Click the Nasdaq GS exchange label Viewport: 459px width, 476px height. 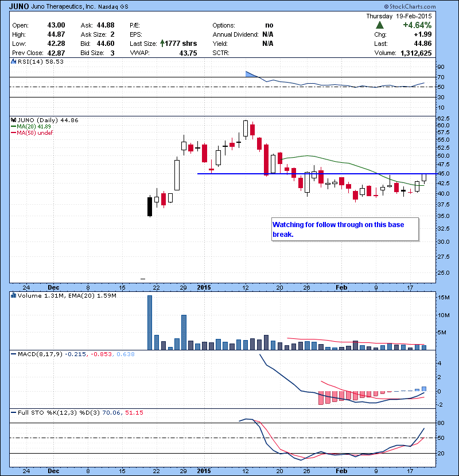coord(113,6)
